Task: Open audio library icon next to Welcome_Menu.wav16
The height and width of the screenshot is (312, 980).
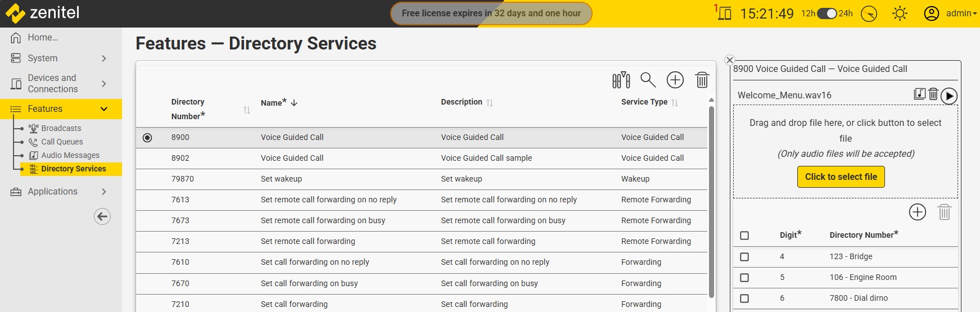Action: 920,94
